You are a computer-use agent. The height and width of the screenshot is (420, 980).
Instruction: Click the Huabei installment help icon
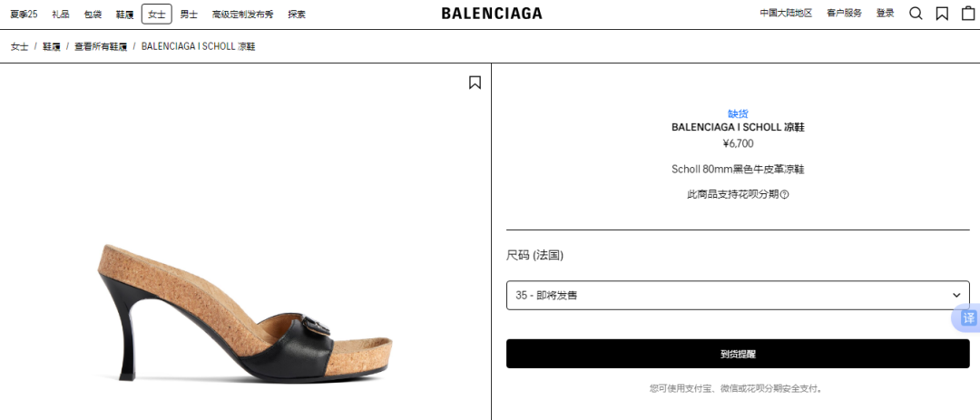(x=784, y=194)
